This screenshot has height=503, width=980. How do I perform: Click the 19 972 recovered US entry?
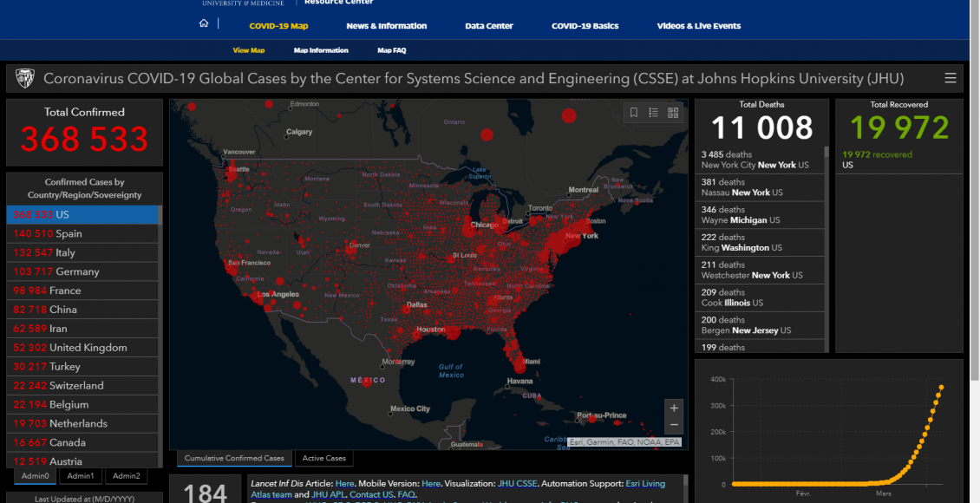click(898, 160)
